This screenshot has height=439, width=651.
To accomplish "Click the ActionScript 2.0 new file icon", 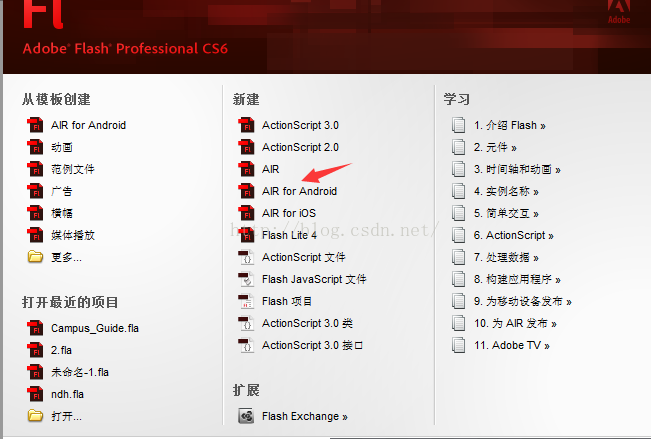I will pos(246,147).
